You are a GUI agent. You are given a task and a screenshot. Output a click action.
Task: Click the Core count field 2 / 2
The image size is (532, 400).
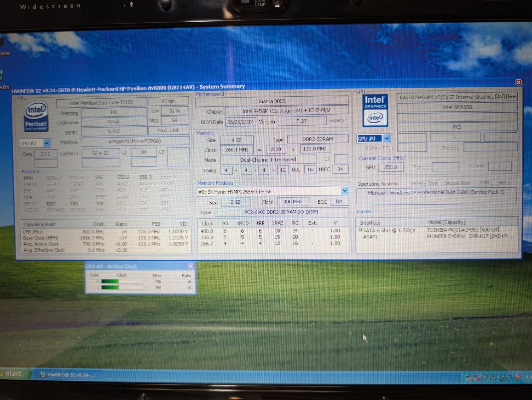[46, 154]
